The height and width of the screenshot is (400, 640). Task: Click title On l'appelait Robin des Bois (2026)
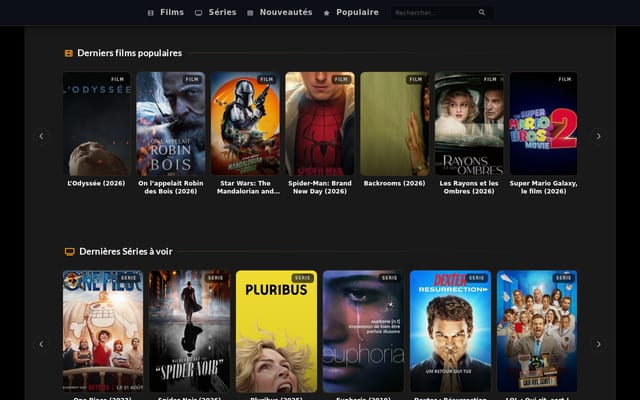[171, 187]
